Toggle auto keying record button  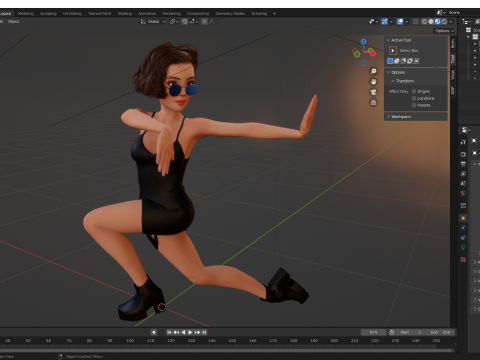pyautogui.click(x=154, y=332)
